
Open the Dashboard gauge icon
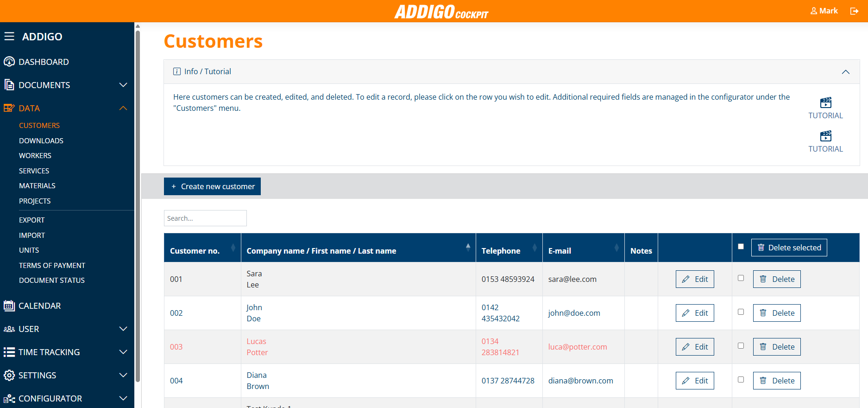coord(9,62)
